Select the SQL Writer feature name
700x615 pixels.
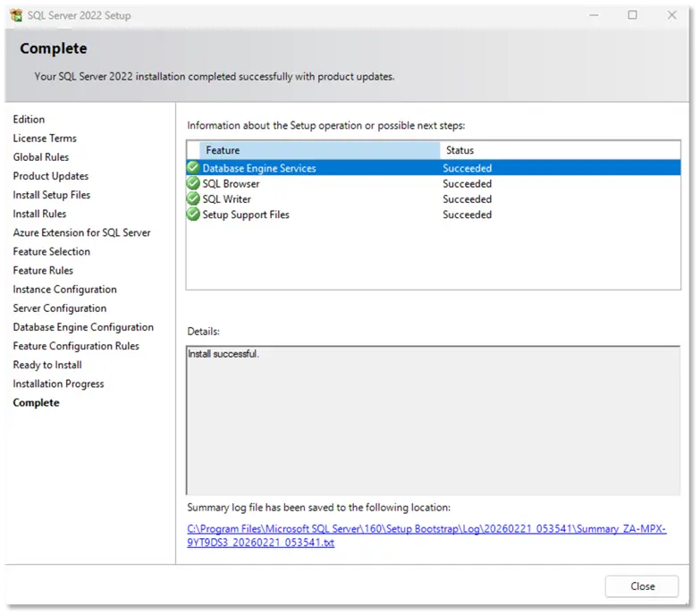tap(227, 199)
